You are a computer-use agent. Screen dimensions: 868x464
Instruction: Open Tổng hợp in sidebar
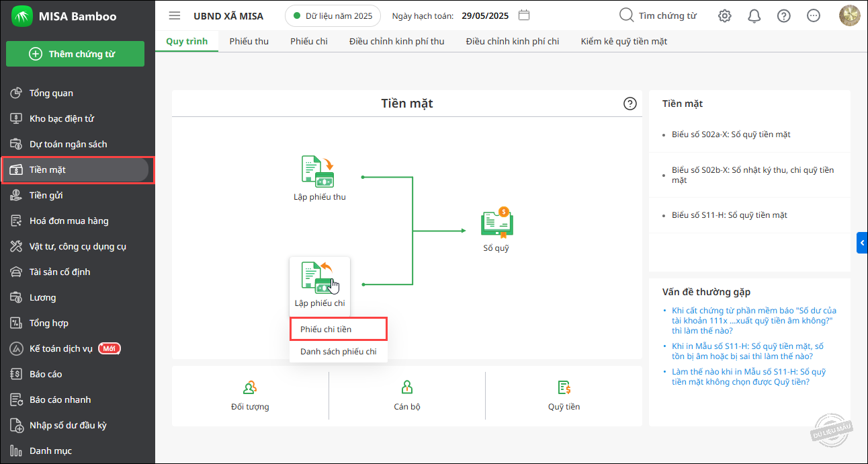pyautogui.click(x=77, y=323)
